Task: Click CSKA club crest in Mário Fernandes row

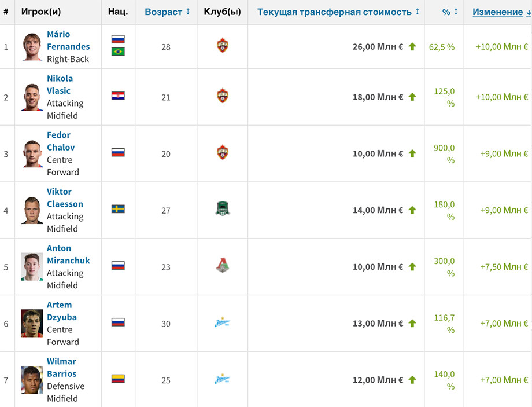Action: (x=223, y=45)
